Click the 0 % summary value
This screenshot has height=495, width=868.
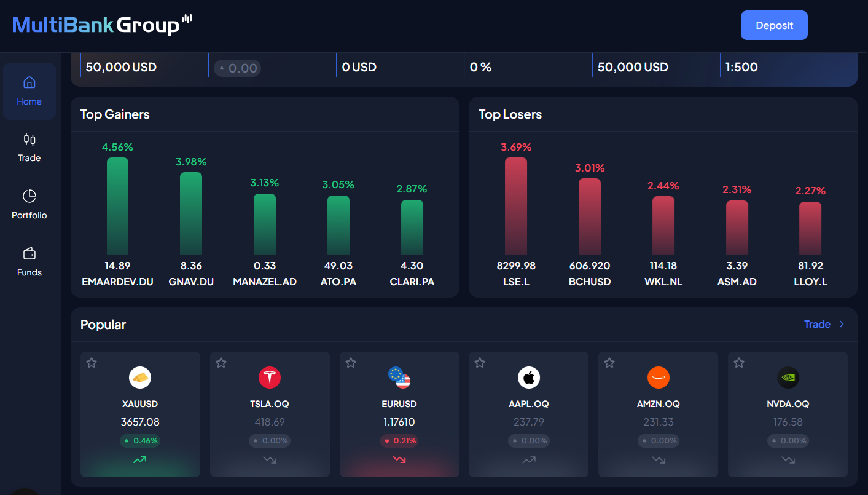click(x=481, y=67)
